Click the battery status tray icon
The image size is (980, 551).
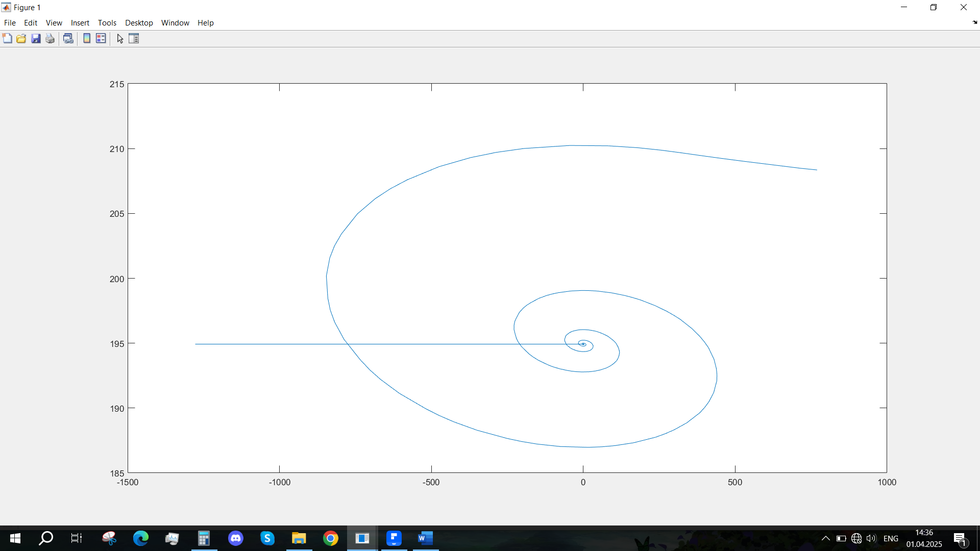[841, 538]
